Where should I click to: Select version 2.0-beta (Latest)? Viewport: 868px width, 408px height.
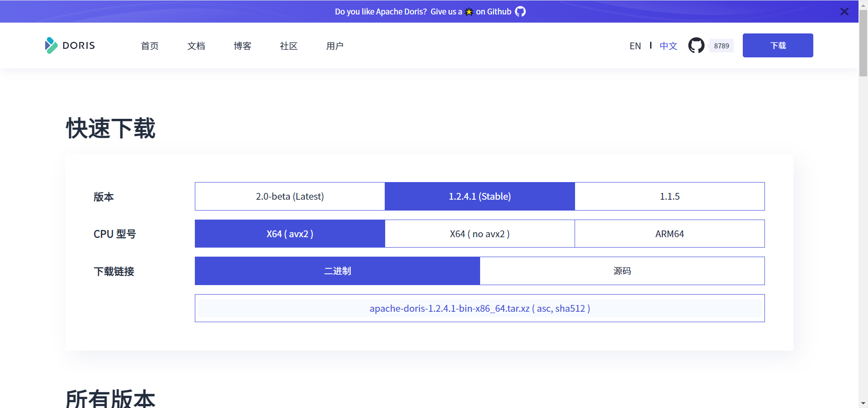(290, 196)
